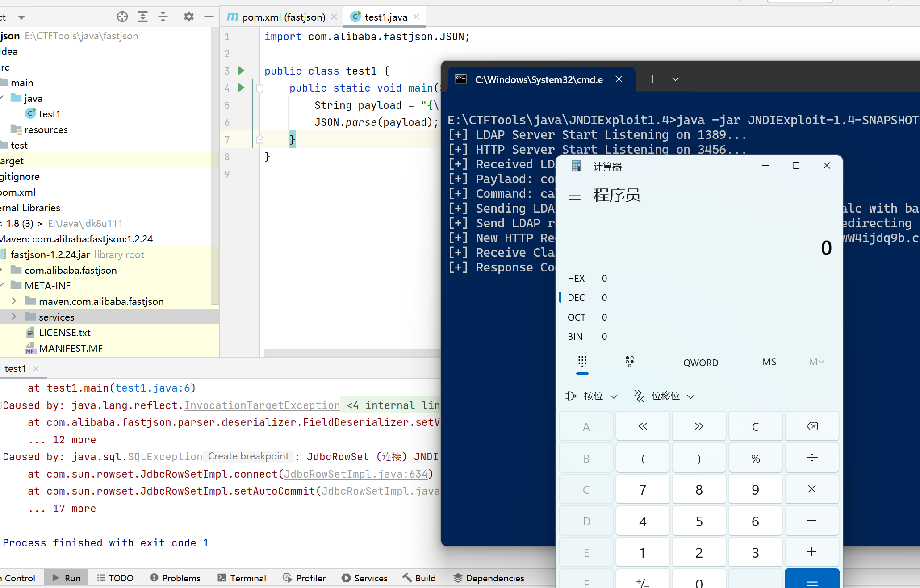Click the divide operator key
This screenshot has height=588, width=920.
812,458
